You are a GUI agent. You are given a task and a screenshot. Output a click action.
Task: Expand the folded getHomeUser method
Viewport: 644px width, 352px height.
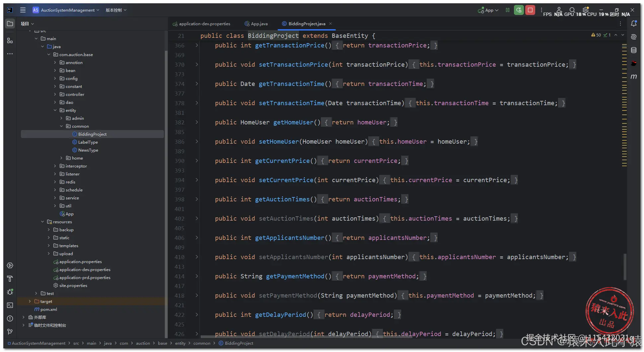(197, 122)
